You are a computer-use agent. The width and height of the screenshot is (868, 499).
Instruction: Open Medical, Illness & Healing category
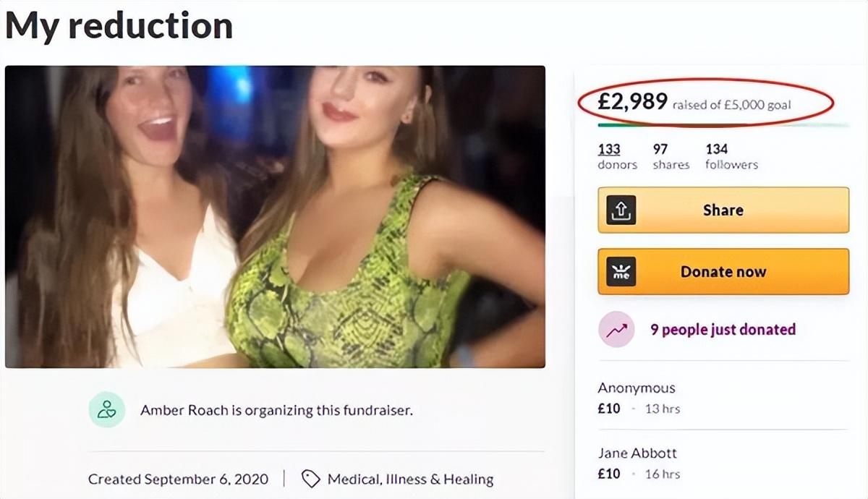click(410, 479)
